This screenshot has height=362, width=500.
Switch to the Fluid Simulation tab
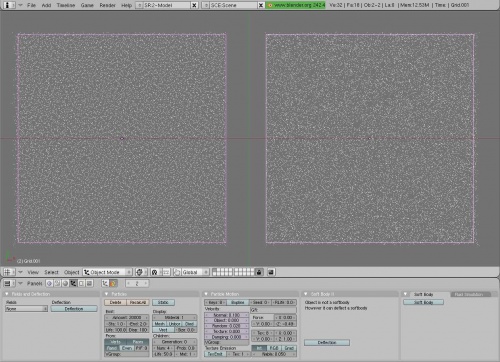(x=470, y=294)
